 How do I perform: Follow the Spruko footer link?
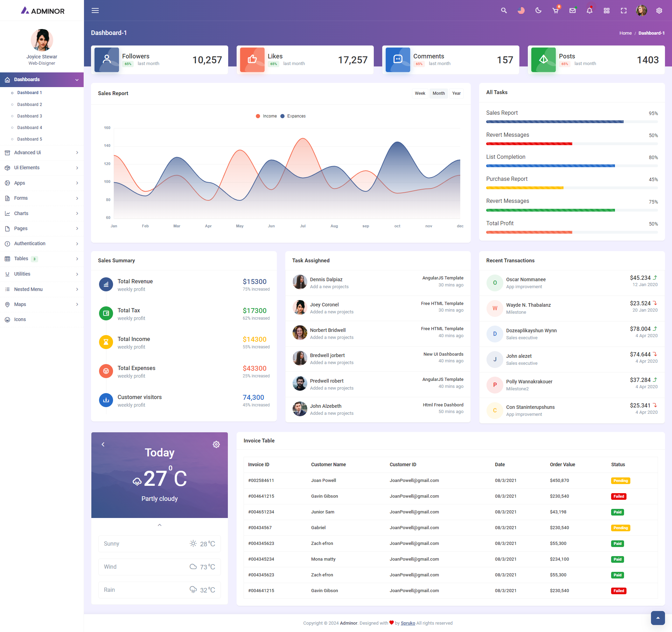[408, 623]
